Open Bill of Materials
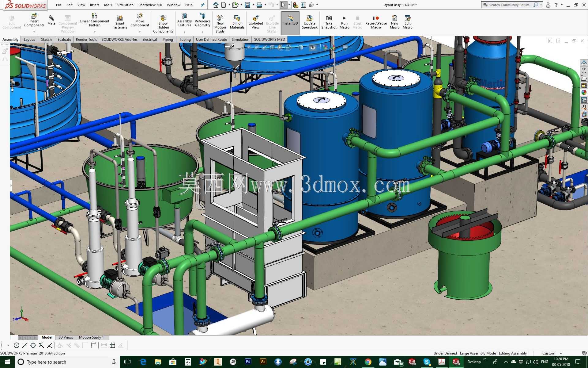 coord(237,22)
